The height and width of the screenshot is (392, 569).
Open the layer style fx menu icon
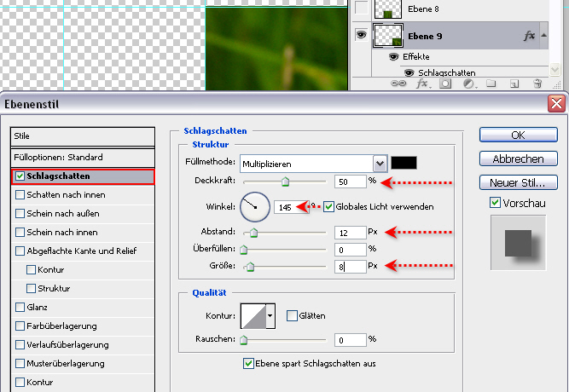[x=421, y=84]
